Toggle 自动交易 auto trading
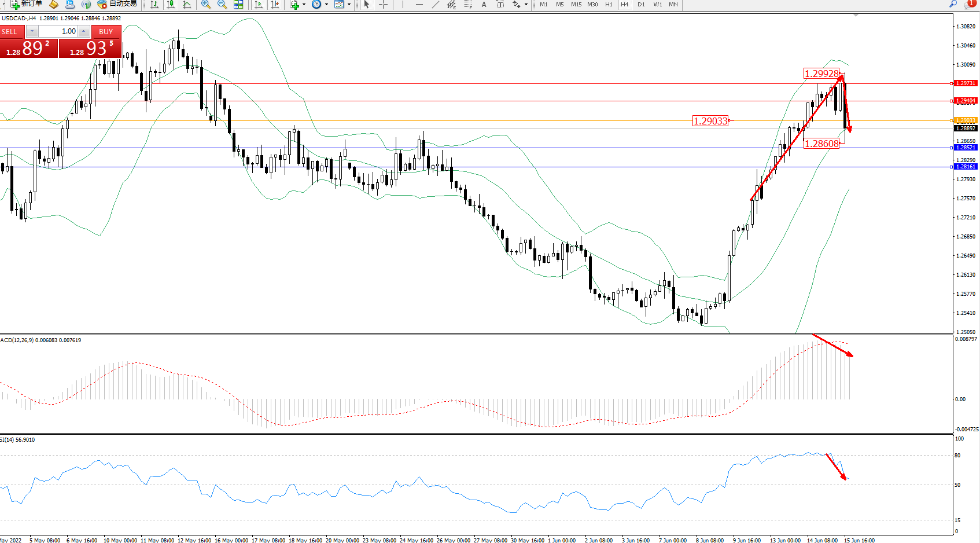 pos(117,4)
